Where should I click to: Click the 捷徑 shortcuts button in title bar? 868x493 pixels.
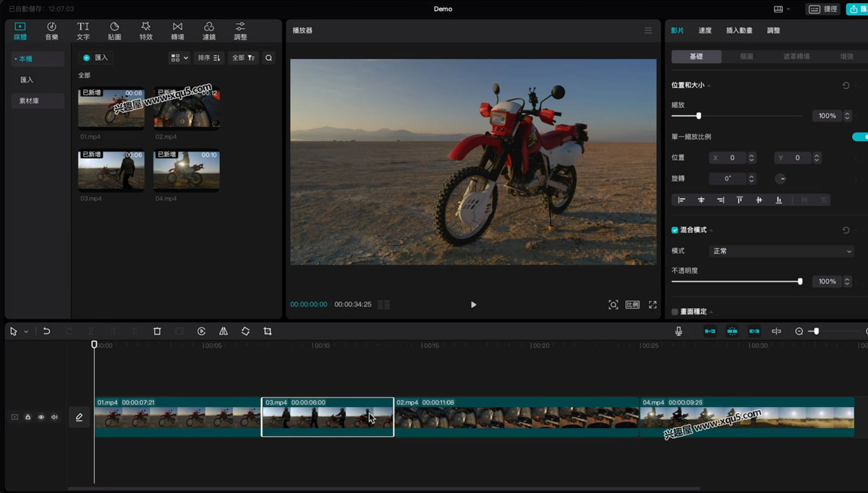click(x=823, y=9)
